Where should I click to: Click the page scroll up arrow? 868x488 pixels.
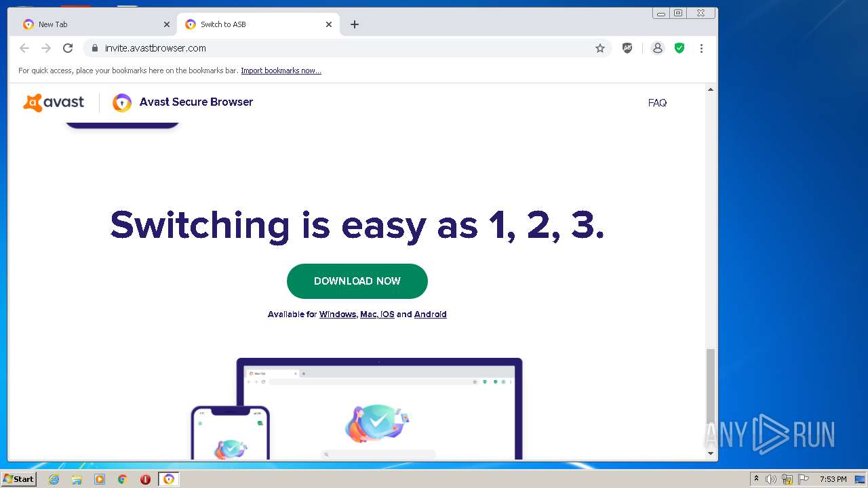pyautogui.click(x=711, y=89)
